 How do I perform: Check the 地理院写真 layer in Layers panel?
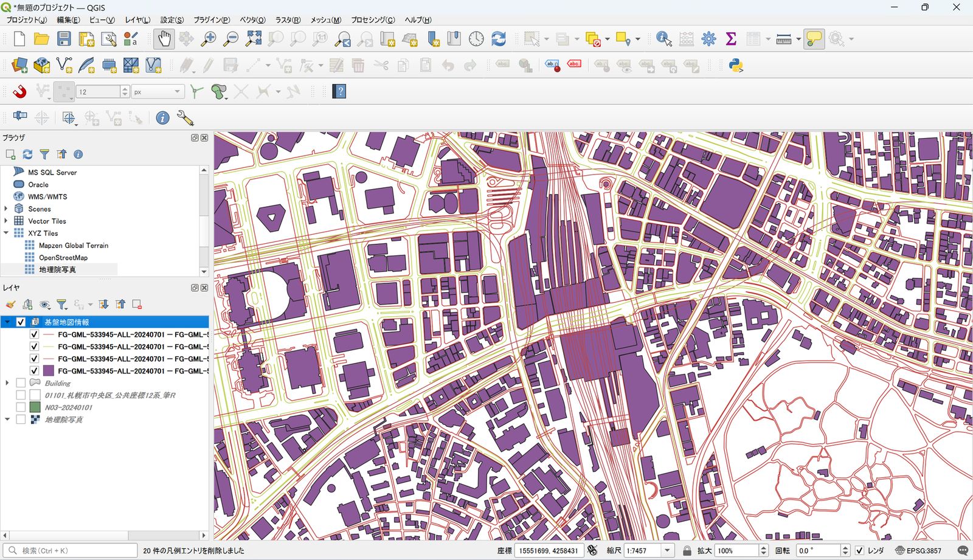[21, 420]
